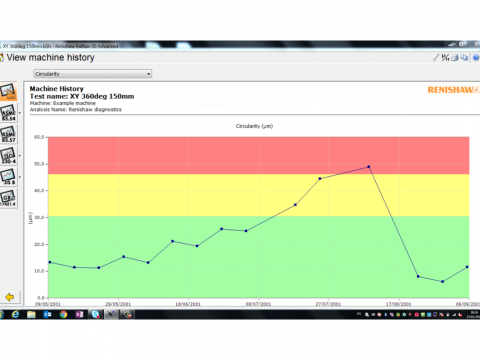Open the Circularity parameter dropdown
The height and width of the screenshot is (360, 480).
[x=93, y=74]
